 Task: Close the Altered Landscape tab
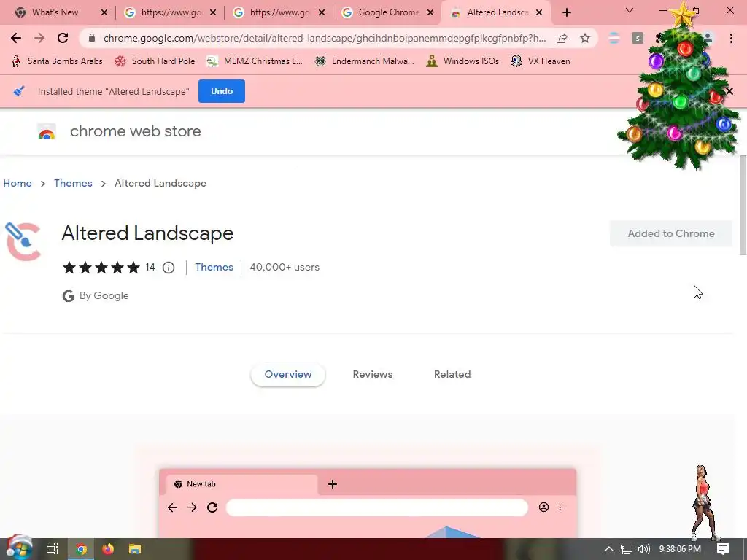click(539, 13)
